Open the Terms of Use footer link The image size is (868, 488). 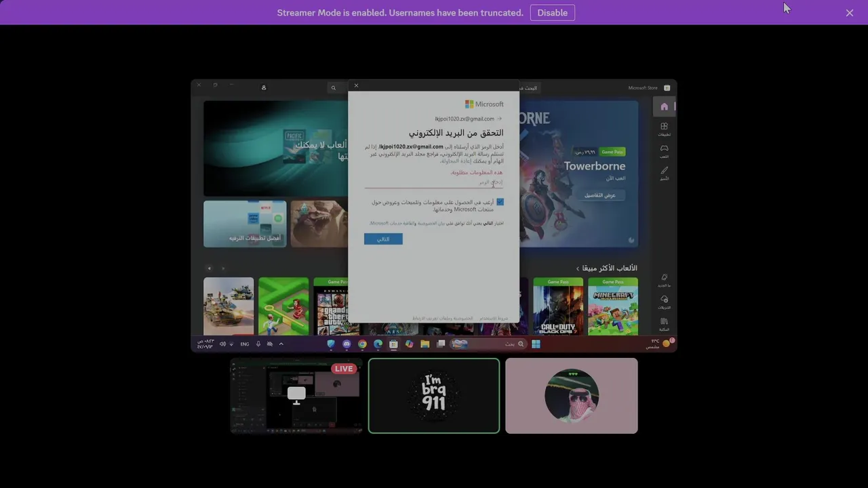pyautogui.click(x=494, y=318)
